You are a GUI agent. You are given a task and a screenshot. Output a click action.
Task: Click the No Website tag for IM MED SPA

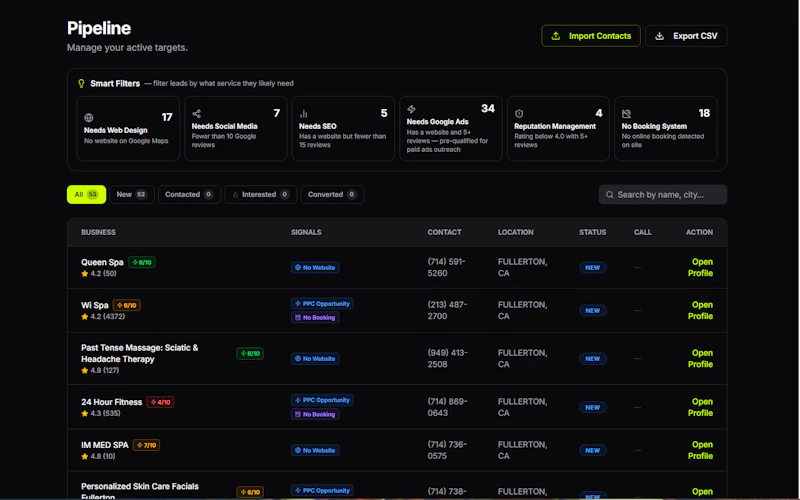(315, 451)
